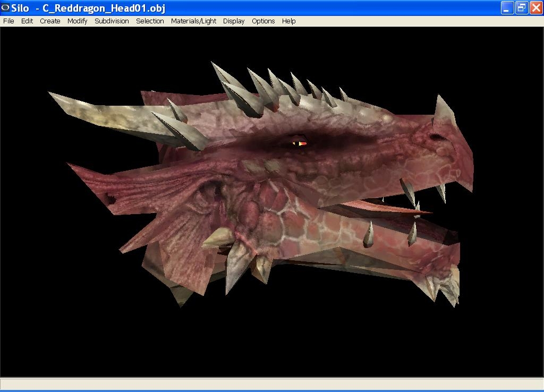Select the horn on the dragon's nose tip
The image size is (544, 392).
pyautogui.click(x=443, y=110)
